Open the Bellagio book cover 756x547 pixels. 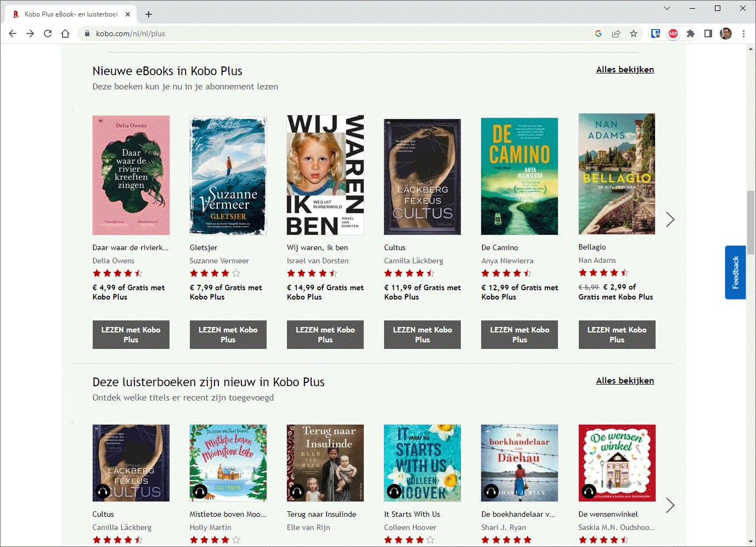617,174
